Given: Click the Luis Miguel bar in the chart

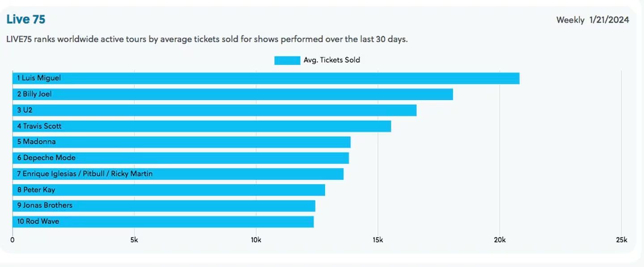Looking at the screenshot, I should coord(266,78).
